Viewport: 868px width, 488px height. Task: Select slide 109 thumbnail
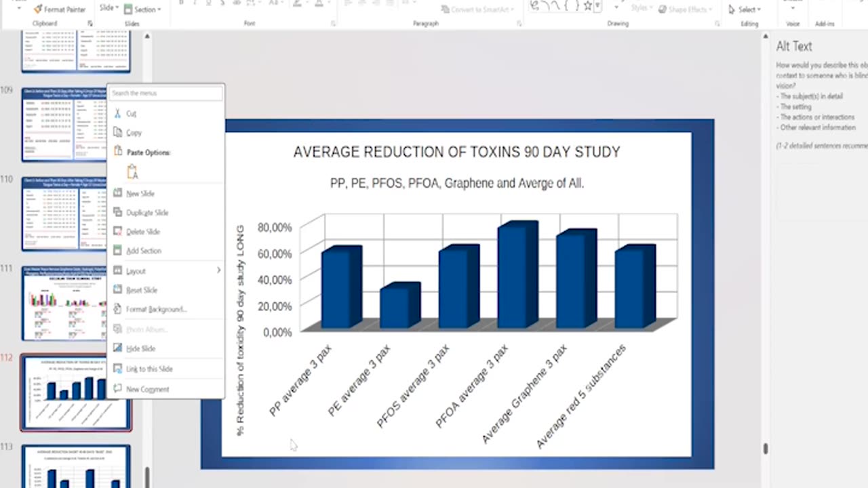[x=64, y=123]
